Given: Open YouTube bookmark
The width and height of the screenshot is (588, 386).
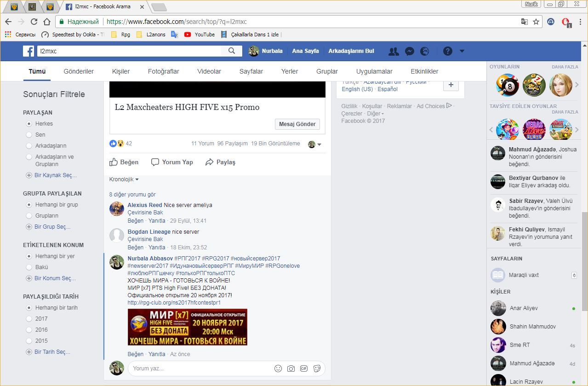Looking at the screenshot, I should 200,35.
